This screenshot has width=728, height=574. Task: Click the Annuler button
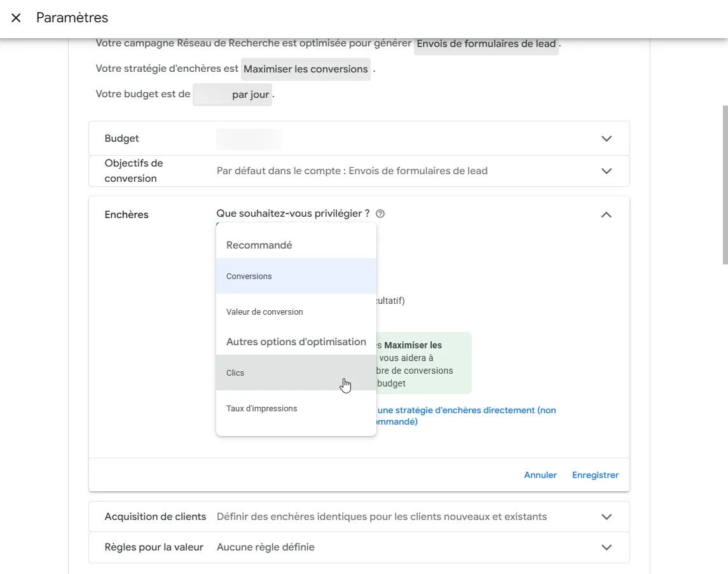pyautogui.click(x=540, y=475)
